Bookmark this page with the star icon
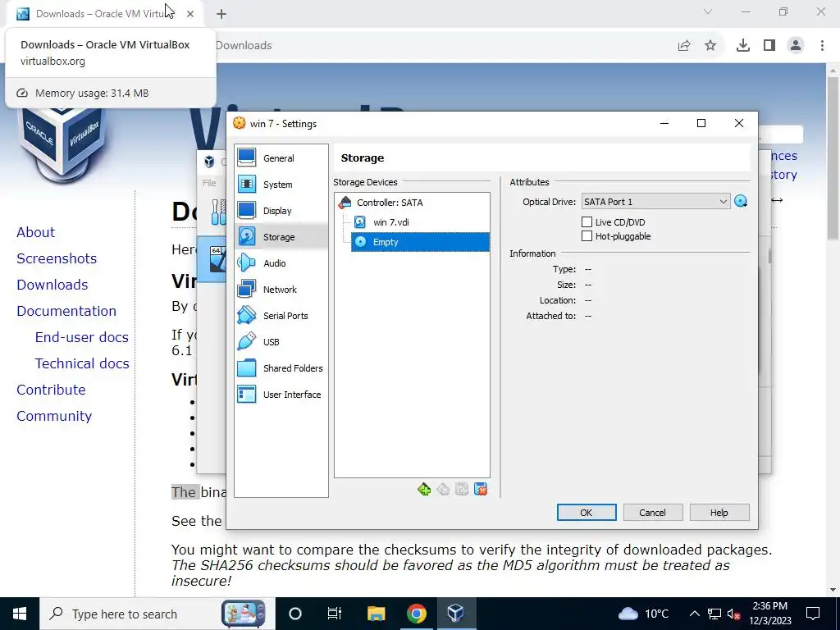The image size is (840, 630). 710,46
